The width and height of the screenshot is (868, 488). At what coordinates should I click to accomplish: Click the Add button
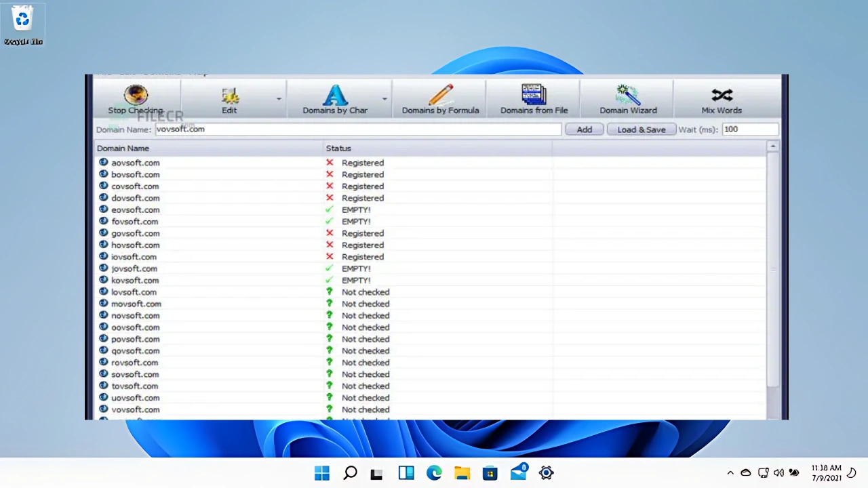584,129
